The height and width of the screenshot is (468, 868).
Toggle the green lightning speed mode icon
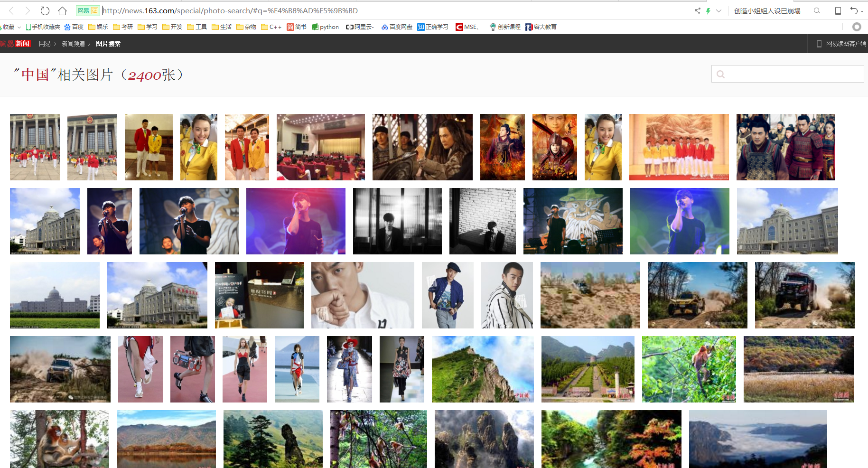pos(708,10)
